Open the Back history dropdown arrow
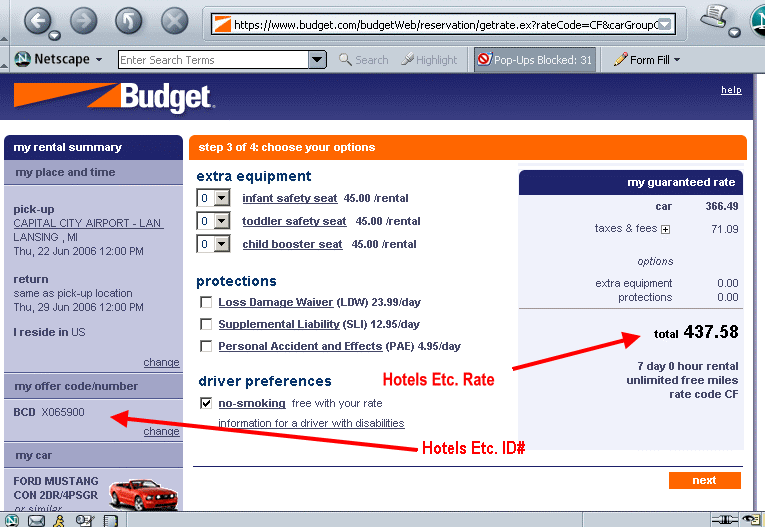765x527 pixels. (x=55, y=35)
